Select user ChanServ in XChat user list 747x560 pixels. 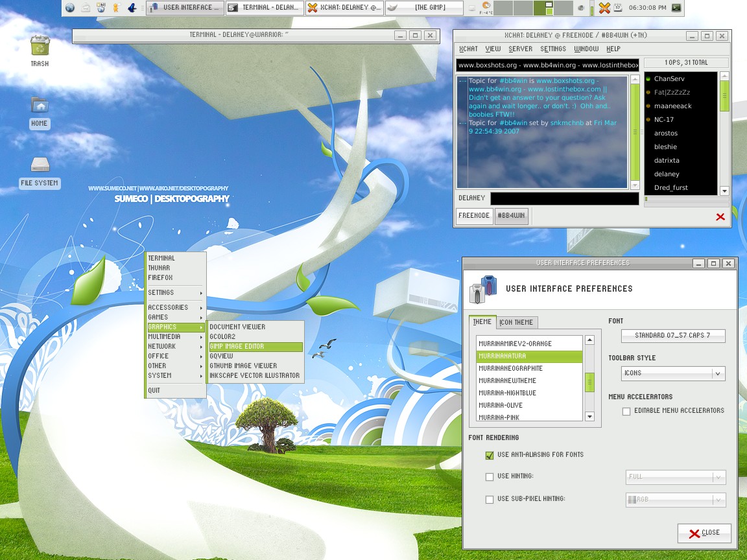[x=681, y=79]
